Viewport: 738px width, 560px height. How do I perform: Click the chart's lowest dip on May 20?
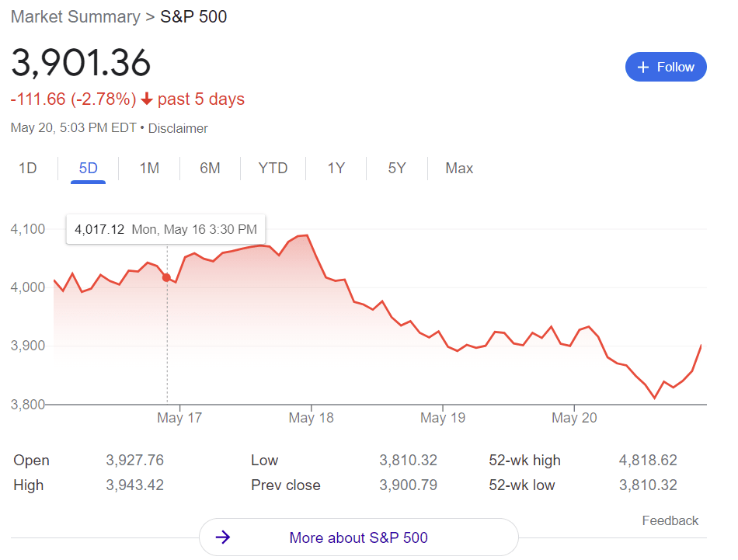655,398
